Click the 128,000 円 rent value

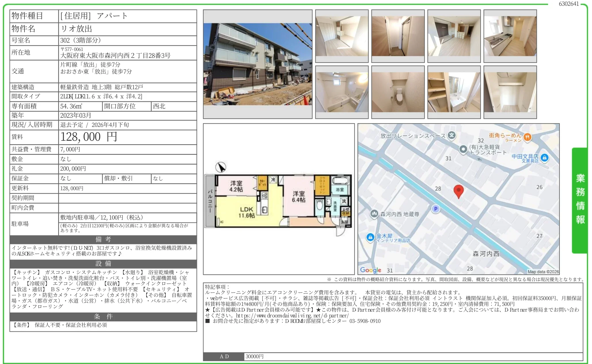click(88, 137)
